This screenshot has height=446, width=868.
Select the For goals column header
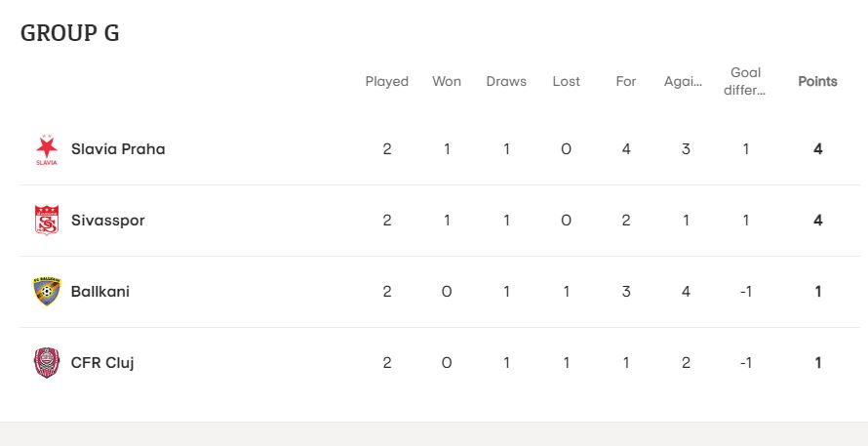coord(626,81)
